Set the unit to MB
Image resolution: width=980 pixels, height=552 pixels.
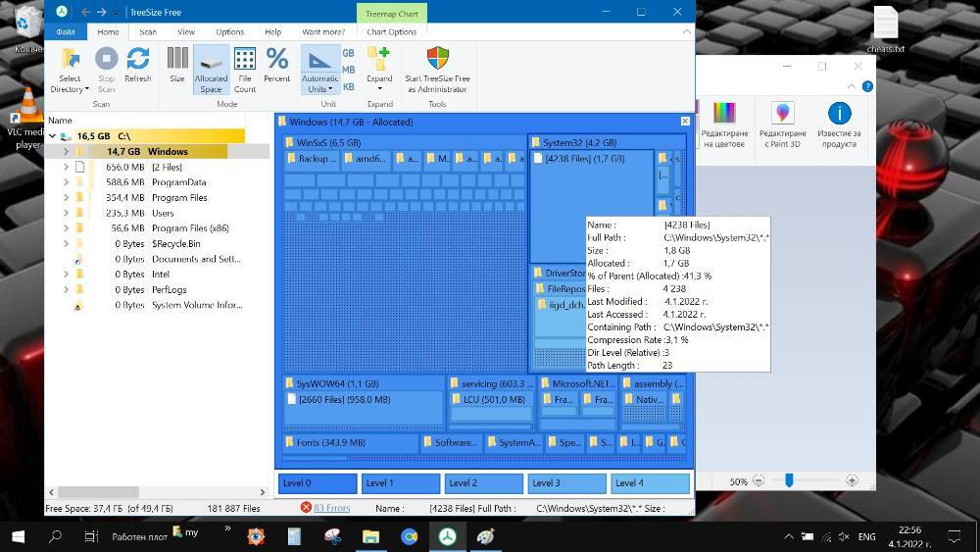click(349, 70)
